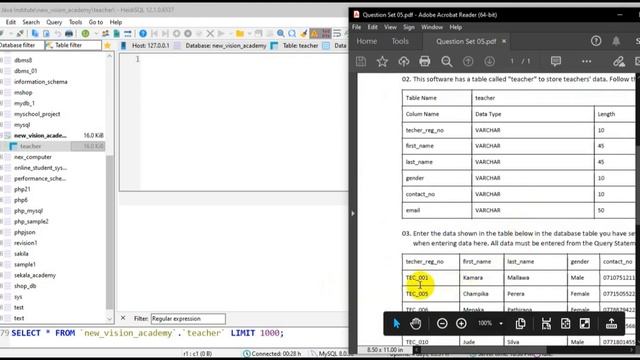This screenshot has height=360, width=640.
Task: Open Acrobat Sign menu
Action: pyautogui.click(x=409, y=27)
